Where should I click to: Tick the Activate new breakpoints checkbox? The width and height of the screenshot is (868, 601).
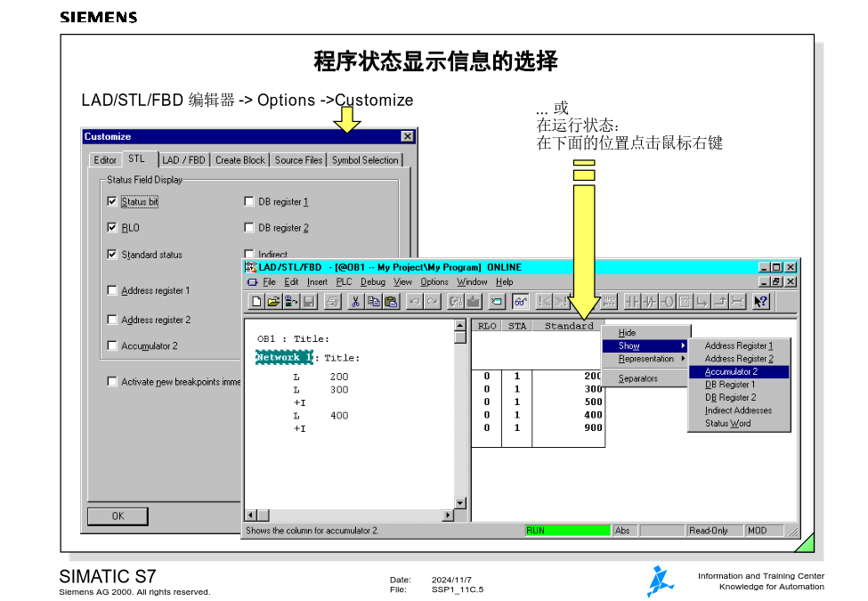point(112,382)
